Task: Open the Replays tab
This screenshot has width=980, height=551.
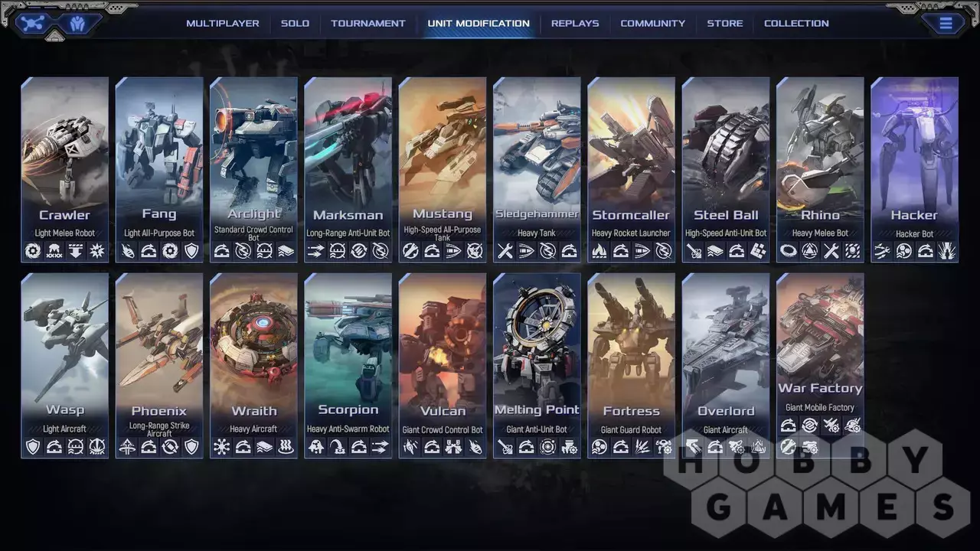Action: [575, 24]
